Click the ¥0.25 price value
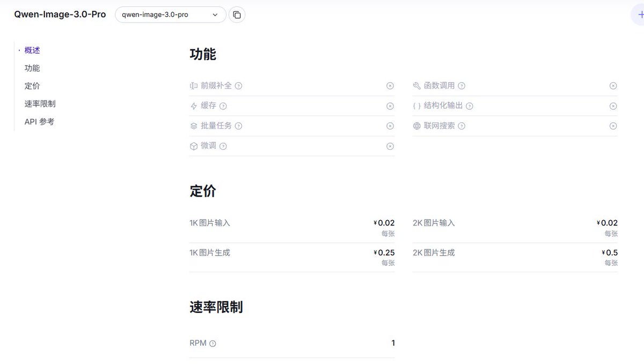Viewport: 644px width, 364px height. coord(384,253)
